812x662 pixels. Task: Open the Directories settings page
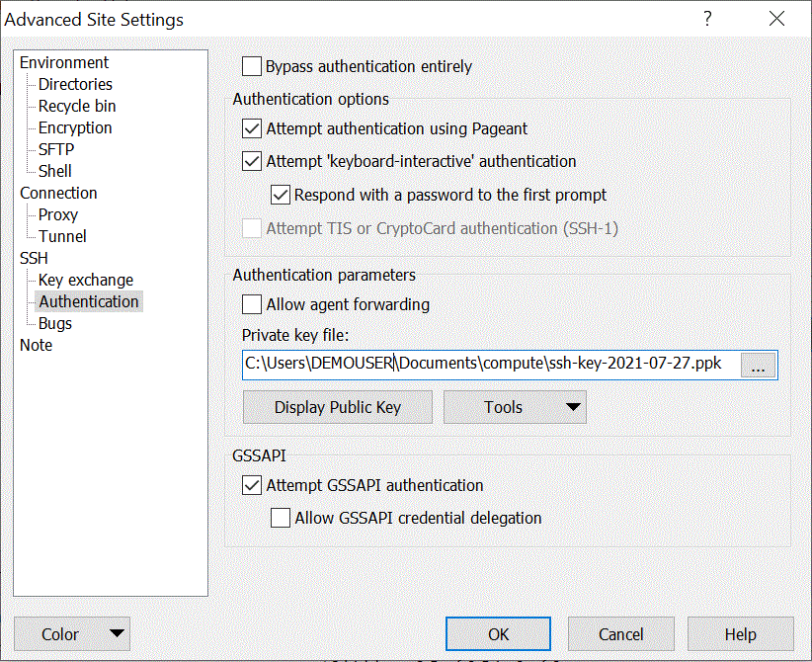tap(74, 84)
